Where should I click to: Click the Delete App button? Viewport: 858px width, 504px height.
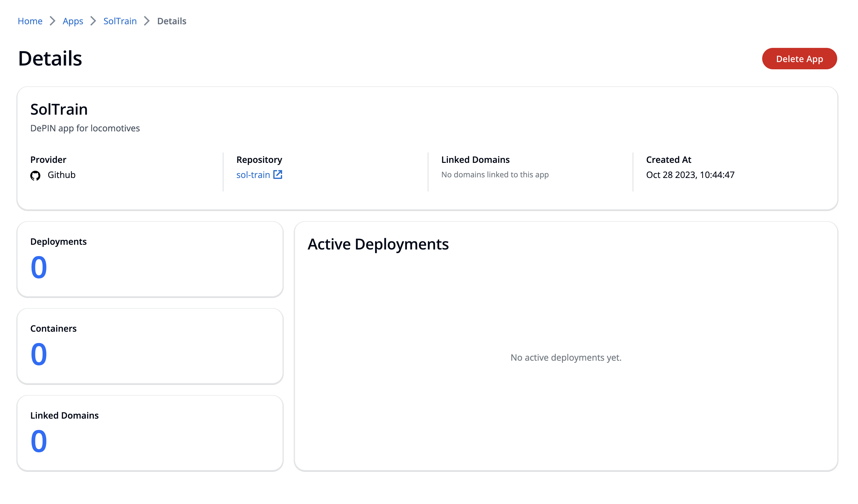pos(799,59)
